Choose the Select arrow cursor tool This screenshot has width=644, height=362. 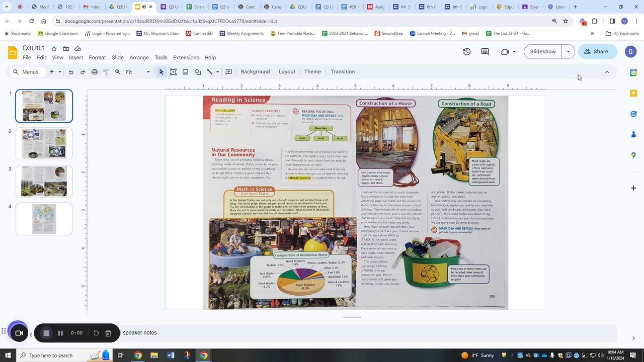coord(162,72)
